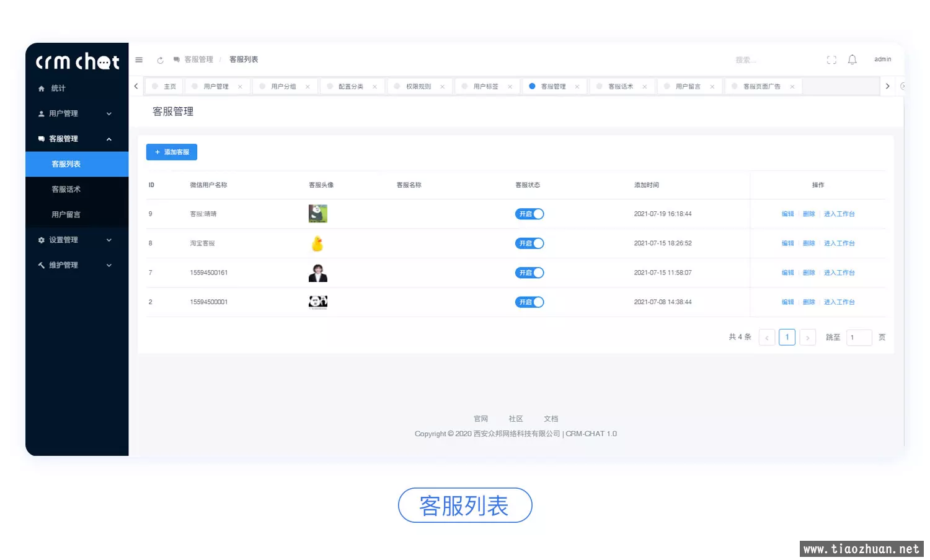This screenshot has height=560, width=930.
Task: Close the 配置分类 tab
Action: coord(375,87)
